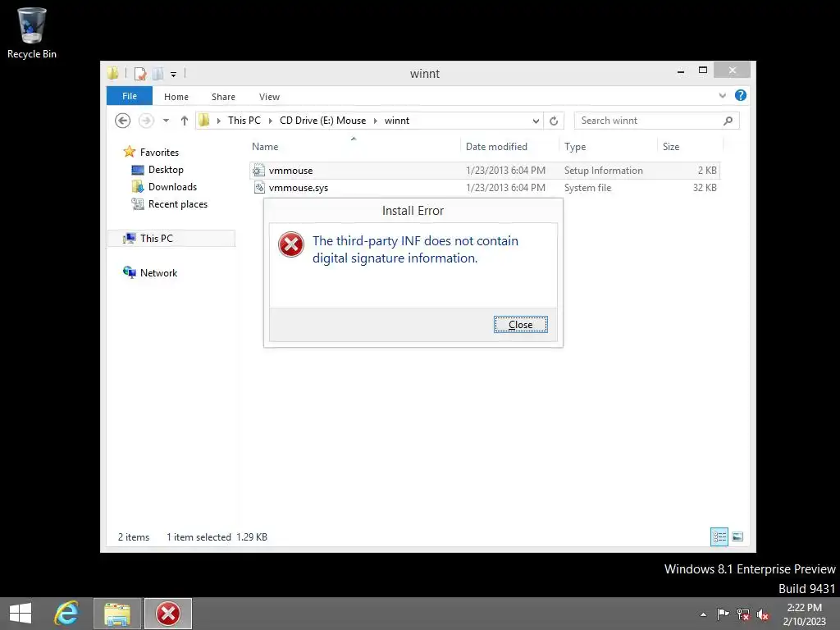Image resolution: width=840 pixels, height=630 pixels.
Task: Switch to the View tab
Action: 269,97
